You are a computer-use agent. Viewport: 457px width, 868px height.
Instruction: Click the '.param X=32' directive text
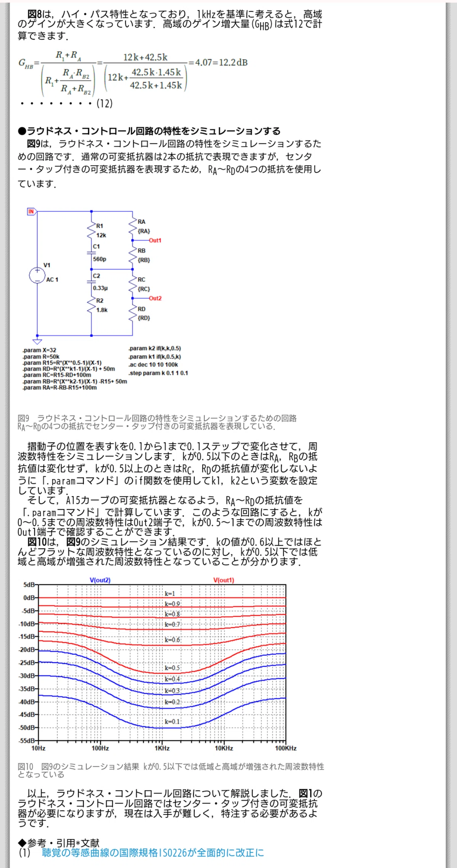(x=39, y=350)
